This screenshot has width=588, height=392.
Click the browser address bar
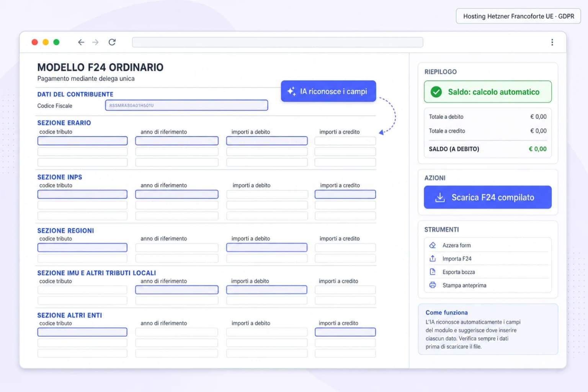(278, 42)
